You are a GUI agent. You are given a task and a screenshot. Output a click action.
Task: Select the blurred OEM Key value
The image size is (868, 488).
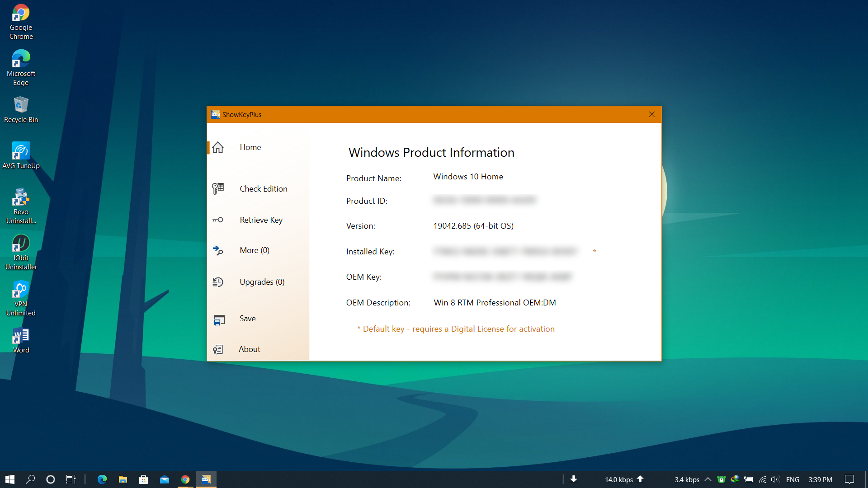(x=502, y=277)
